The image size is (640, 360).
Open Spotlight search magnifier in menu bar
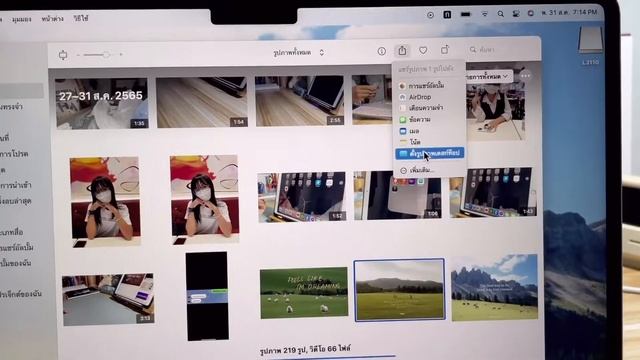[500, 14]
